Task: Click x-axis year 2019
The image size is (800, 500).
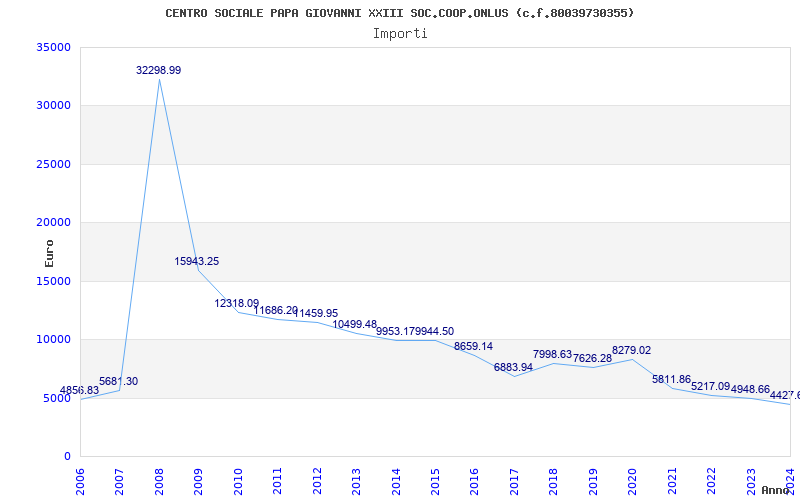Action: click(x=593, y=481)
